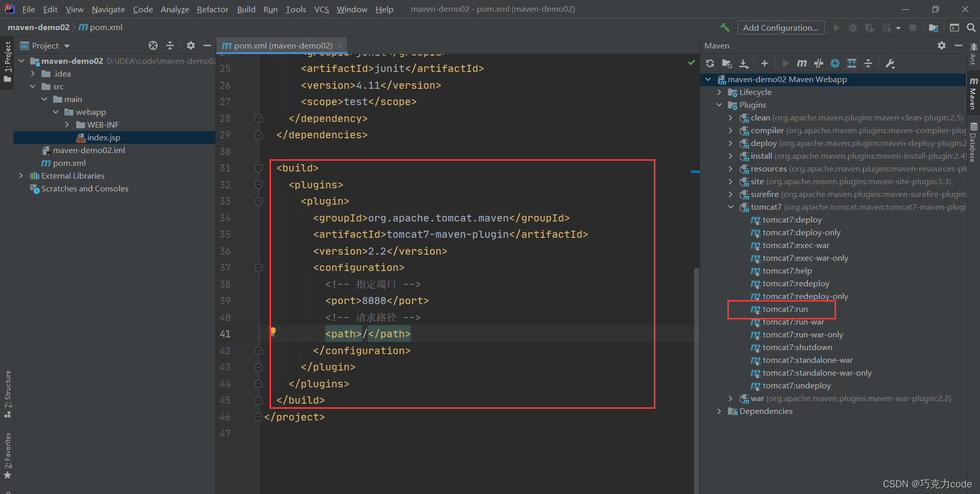Collapse maven-demo02 project root folder
The image size is (980, 494).
tap(21, 61)
